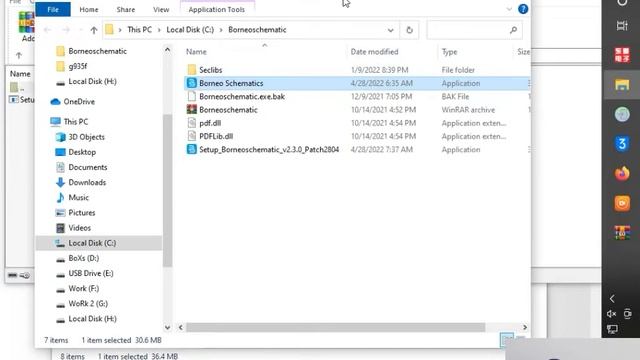Launch Firefox from right dock
This screenshot has height=360, width=640.
coord(622,173)
